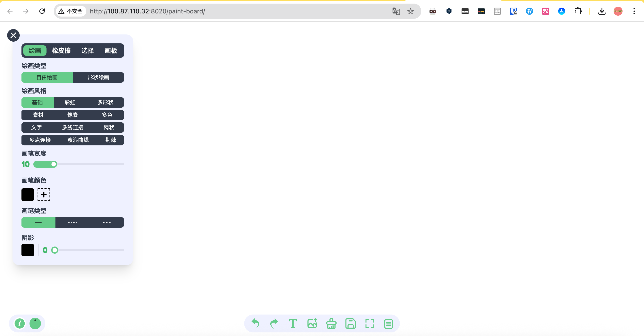Select the dashed line brush type

(72, 222)
